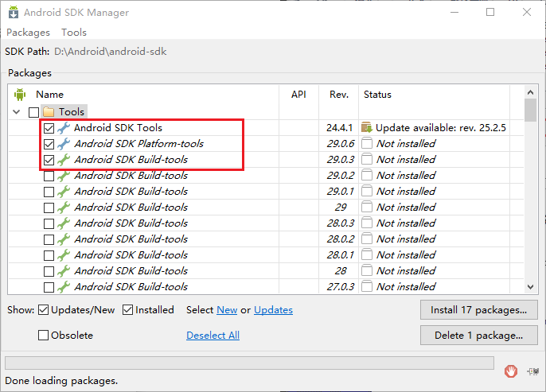The width and height of the screenshot is (546, 392).
Task: Check Build-tools rev 28 checkbox
Action: pyautogui.click(x=49, y=271)
